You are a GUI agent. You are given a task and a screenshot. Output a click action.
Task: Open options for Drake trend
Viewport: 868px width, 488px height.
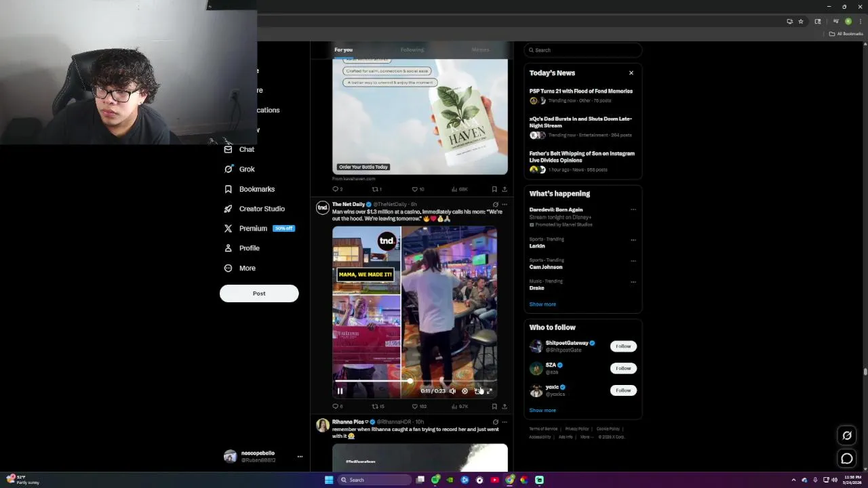(x=633, y=281)
